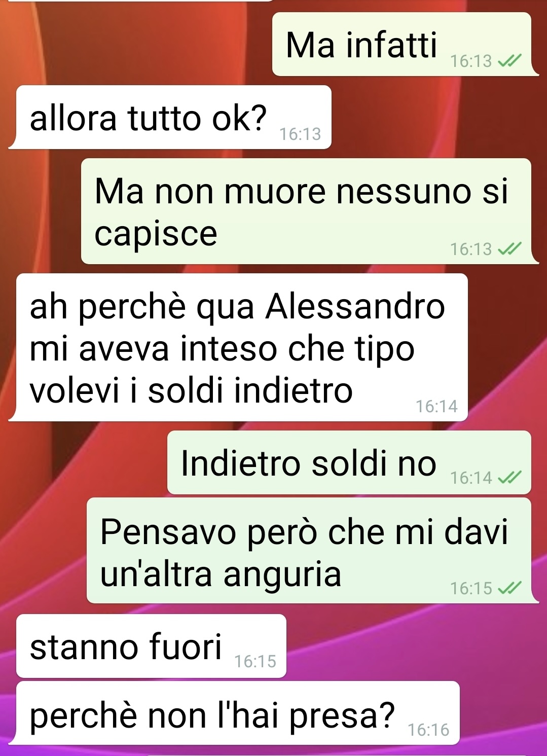547x756 pixels.
Task: Click the 16:16 timestamp on the last message
Action: pos(428,730)
